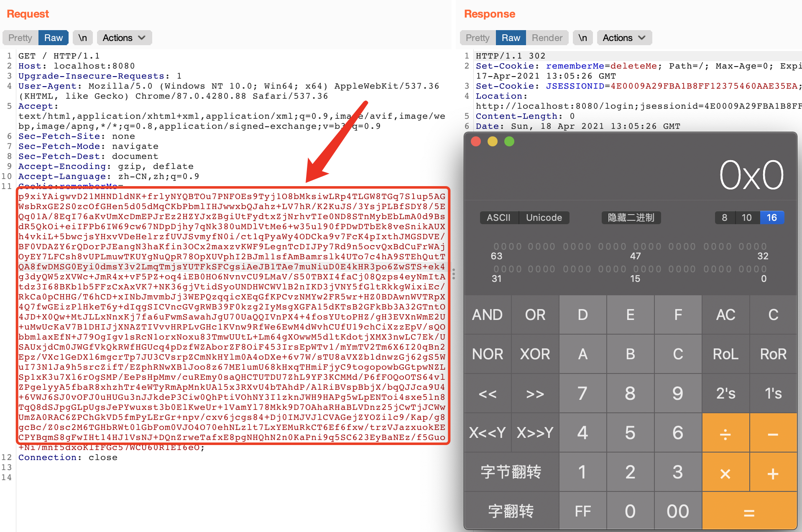
Task: Switch calculator to base 10 mode
Action: (x=746, y=217)
